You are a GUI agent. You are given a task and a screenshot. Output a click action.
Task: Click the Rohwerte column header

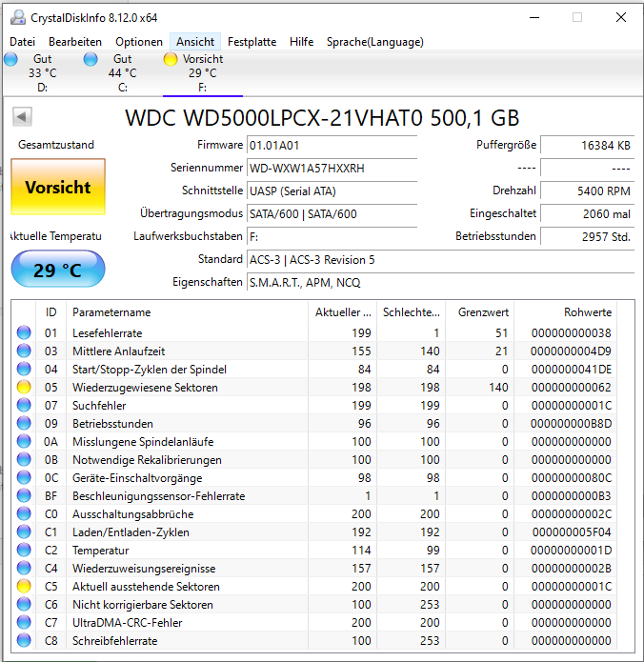click(565, 312)
